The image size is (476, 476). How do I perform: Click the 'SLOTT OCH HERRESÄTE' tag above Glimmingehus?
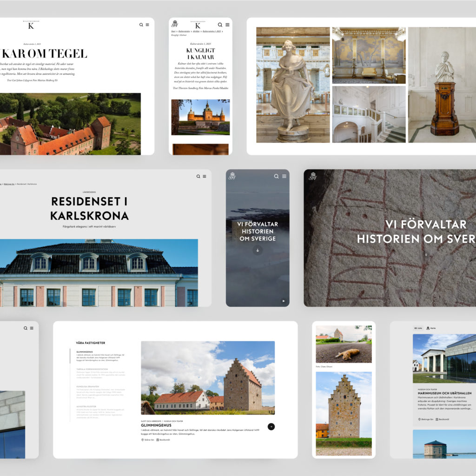(x=151, y=421)
